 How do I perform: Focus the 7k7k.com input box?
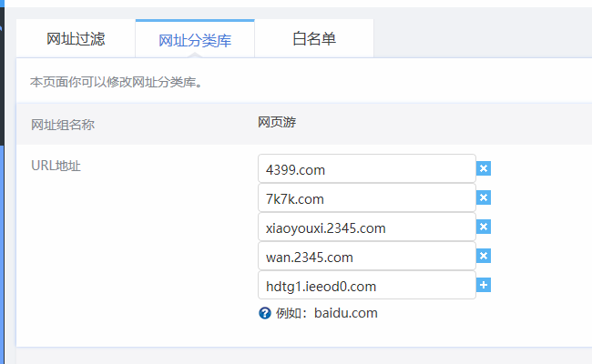click(x=367, y=197)
